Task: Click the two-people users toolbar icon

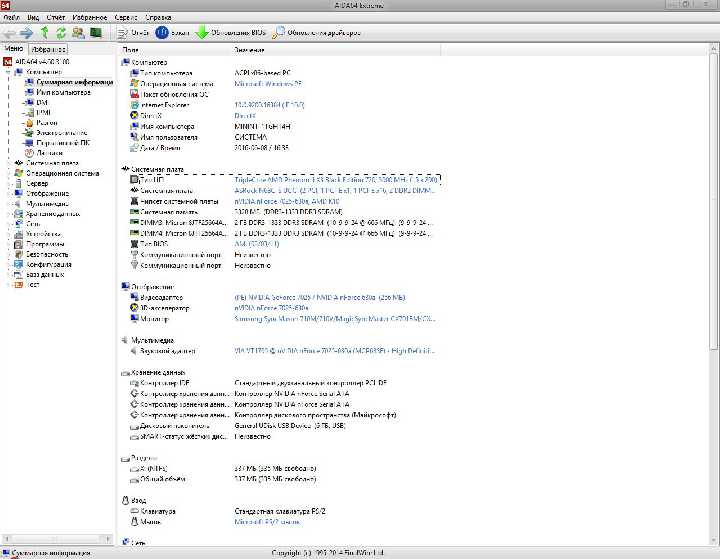Action: [x=79, y=33]
